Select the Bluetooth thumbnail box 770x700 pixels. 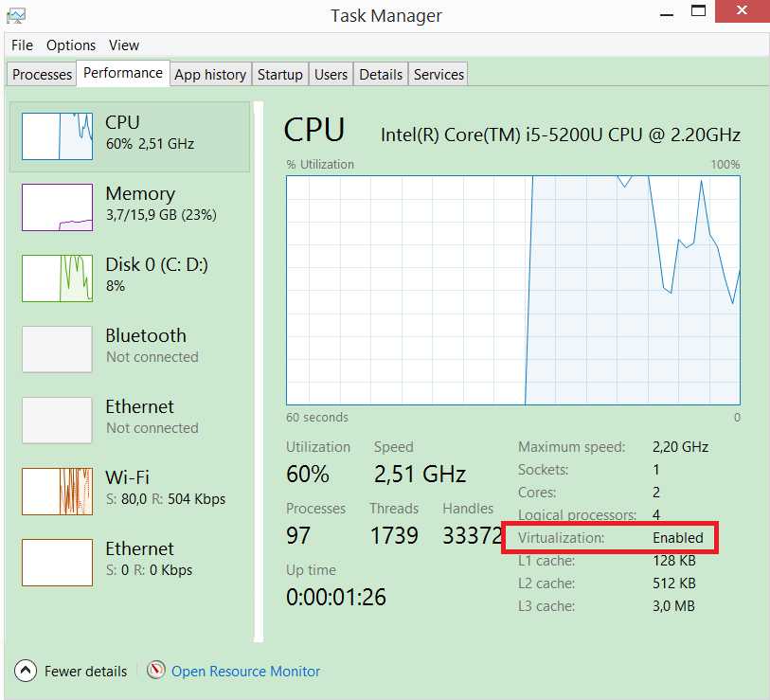[57, 350]
